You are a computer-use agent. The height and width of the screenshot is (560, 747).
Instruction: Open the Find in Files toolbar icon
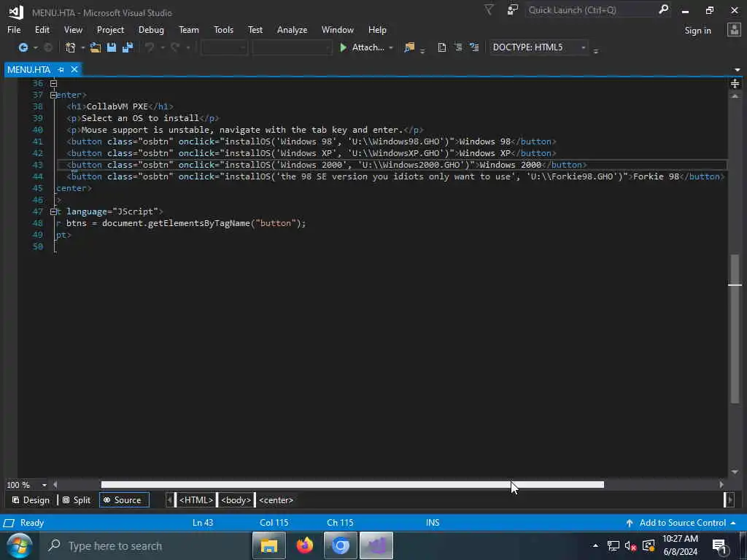point(409,47)
